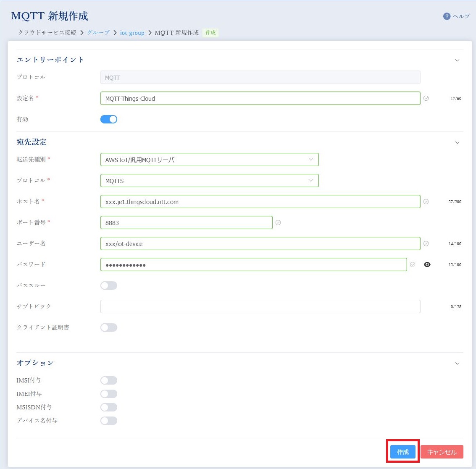Toggle デバイス名付与 on

pos(109,421)
